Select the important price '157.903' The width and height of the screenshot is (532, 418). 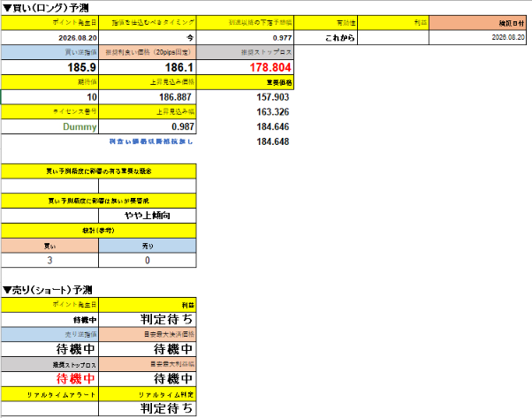pos(273,97)
